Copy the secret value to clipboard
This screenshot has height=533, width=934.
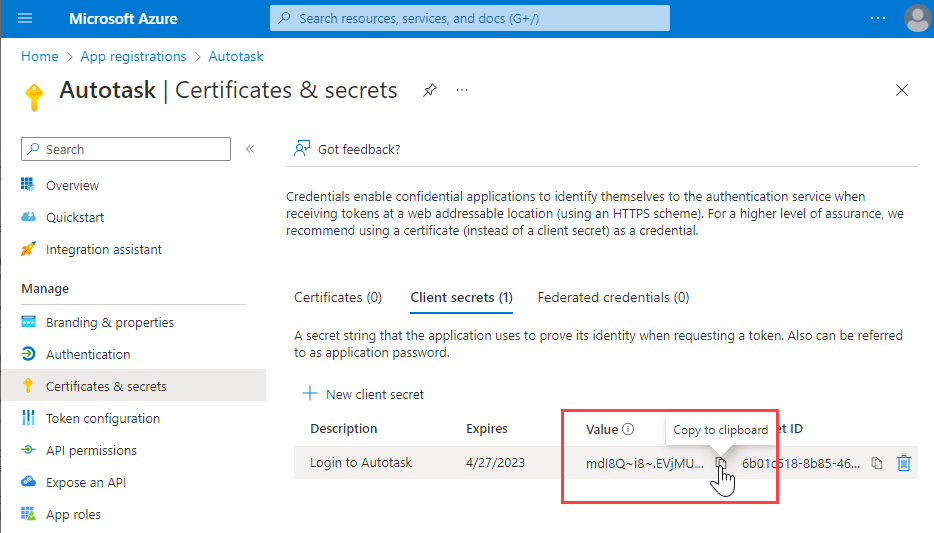tap(721, 463)
